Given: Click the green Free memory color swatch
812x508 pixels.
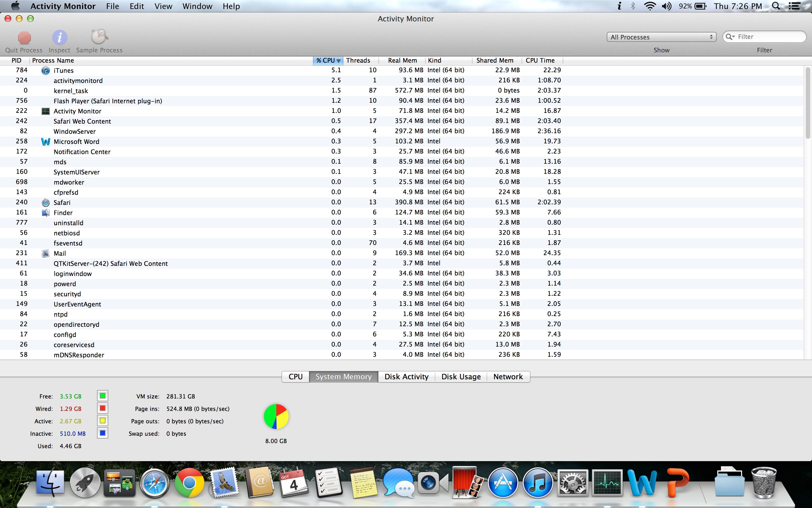Looking at the screenshot, I should [103, 396].
